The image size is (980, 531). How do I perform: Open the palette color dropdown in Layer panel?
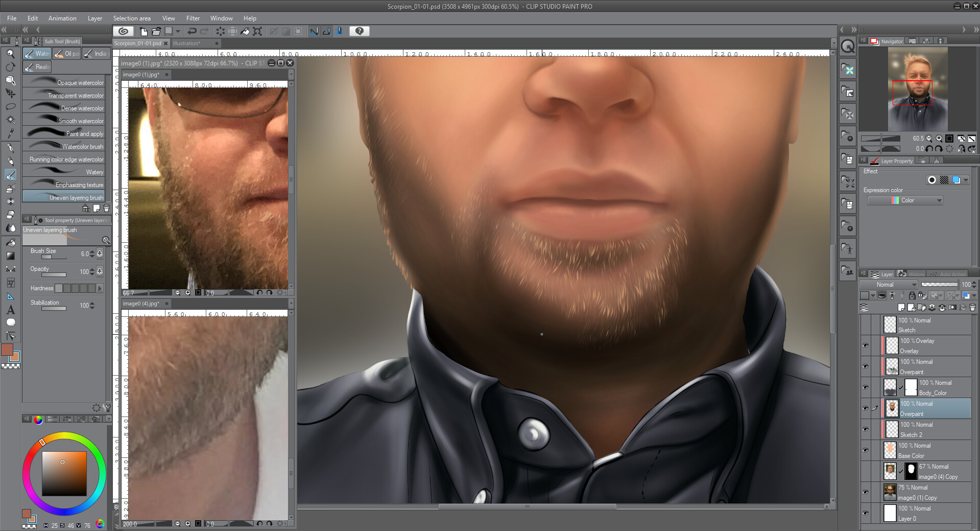coord(867,295)
